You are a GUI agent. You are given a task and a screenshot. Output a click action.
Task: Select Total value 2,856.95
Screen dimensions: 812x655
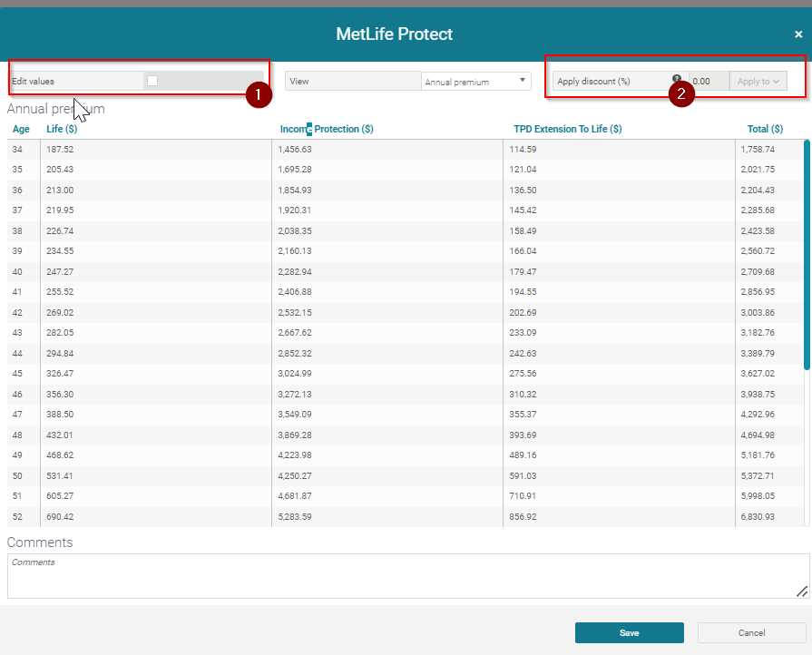pos(758,292)
